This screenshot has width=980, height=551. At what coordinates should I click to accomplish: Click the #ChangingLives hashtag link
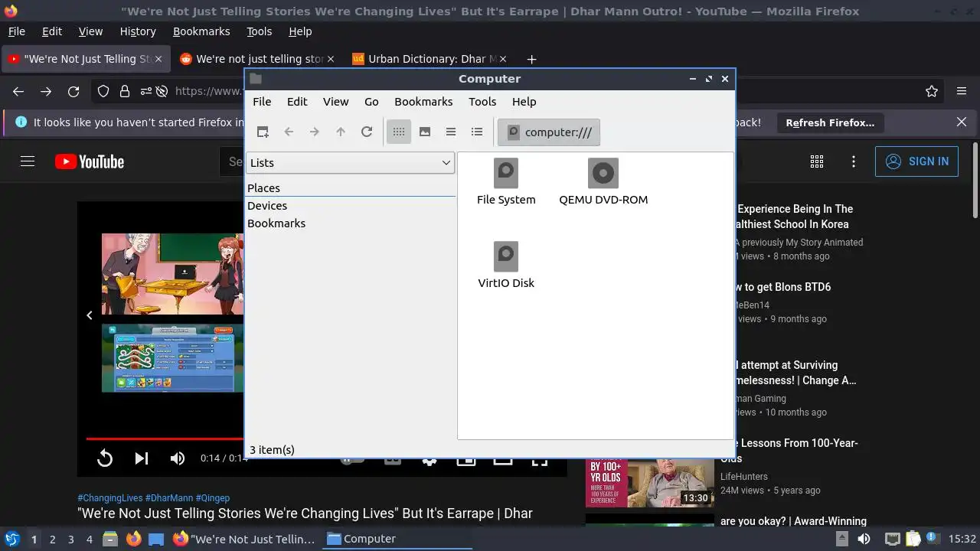coord(109,497)
